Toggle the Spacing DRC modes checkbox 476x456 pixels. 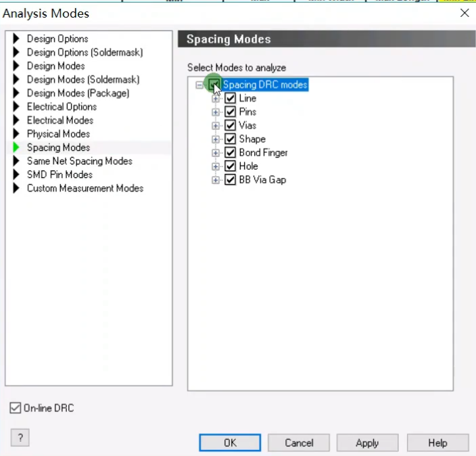214,85
